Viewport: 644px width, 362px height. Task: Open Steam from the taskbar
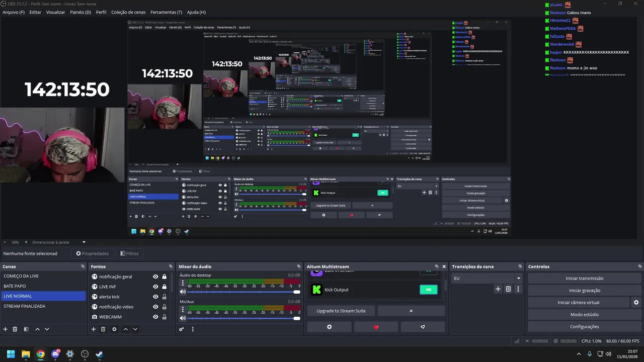(x=100, y=354)
